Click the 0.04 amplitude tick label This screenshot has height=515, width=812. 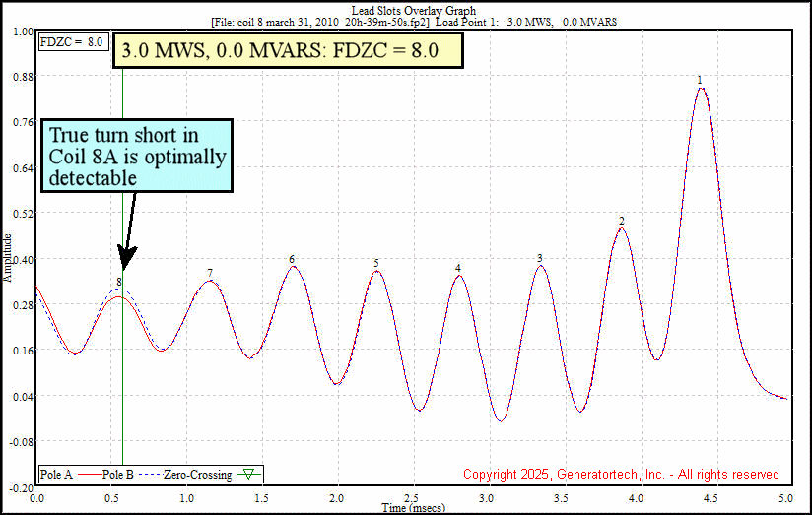tap(24, 397)
